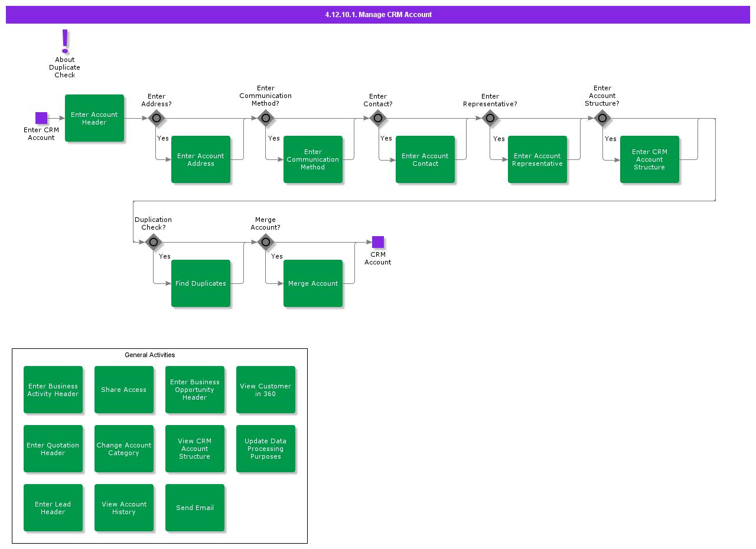
Task: Click the Enter Account Contact activity box
Action: pyautogui.click(x=425, y=159)
